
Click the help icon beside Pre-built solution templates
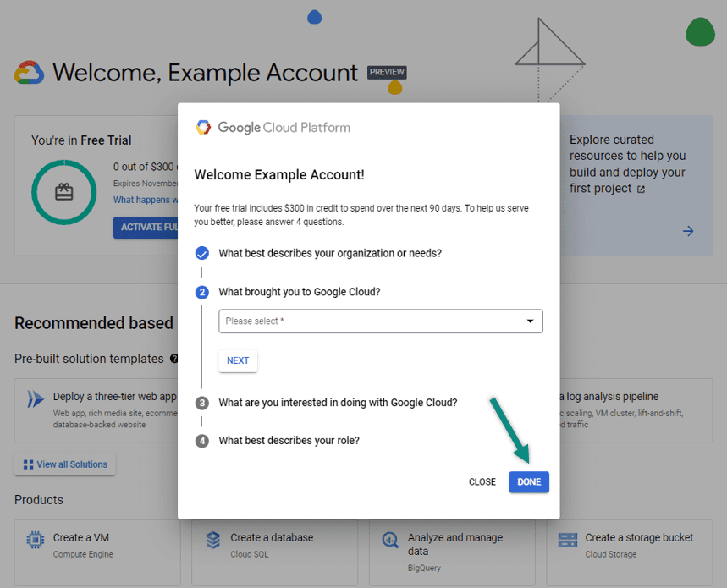pos(173,359)
